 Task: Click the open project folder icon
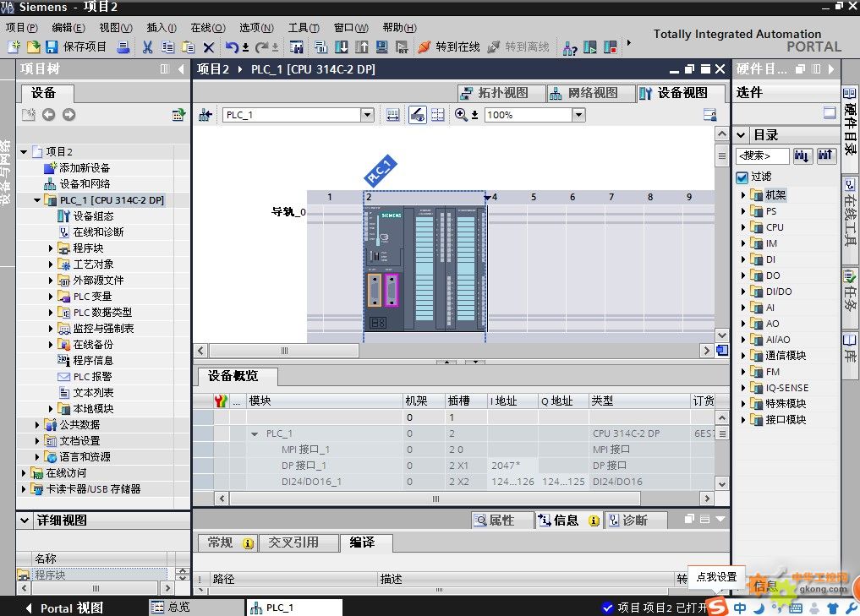pos(33,47)
